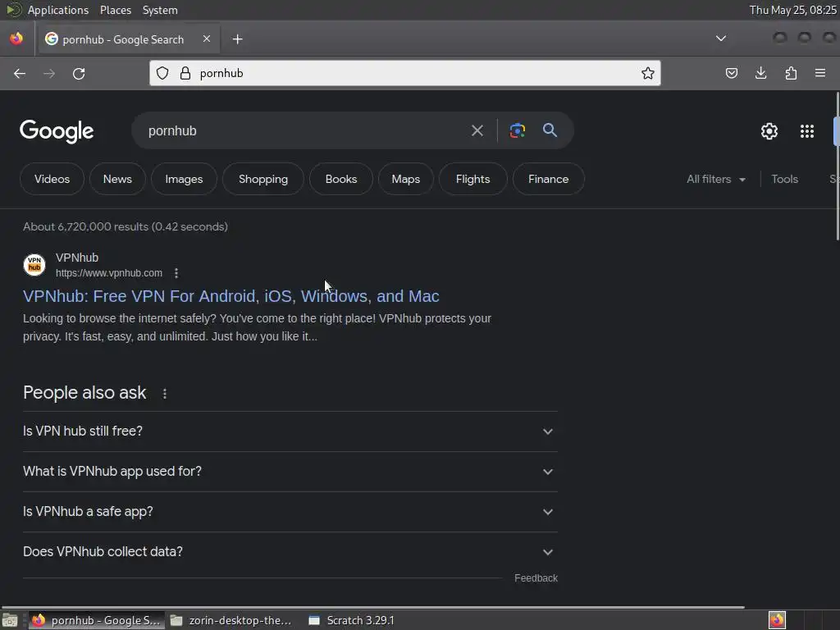The height and width of the screenshot is (630, 840).
Task: Click the vertical page scrollbar
Action: tap(838, 166)
